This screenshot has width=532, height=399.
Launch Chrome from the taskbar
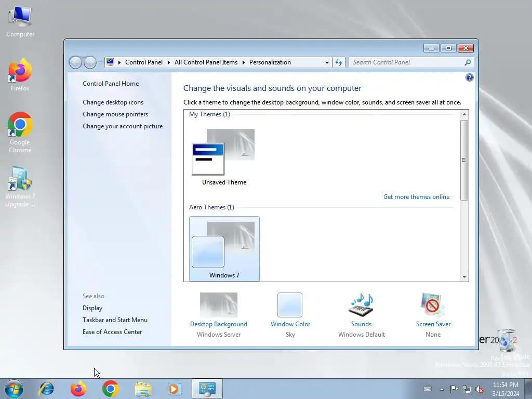(x=110, y=389)
